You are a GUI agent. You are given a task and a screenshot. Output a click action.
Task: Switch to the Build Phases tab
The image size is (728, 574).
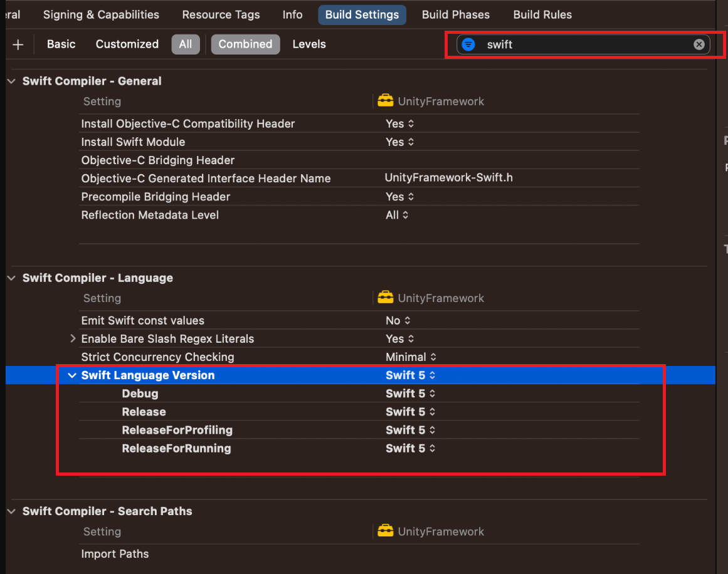click(x=455, y=15)
